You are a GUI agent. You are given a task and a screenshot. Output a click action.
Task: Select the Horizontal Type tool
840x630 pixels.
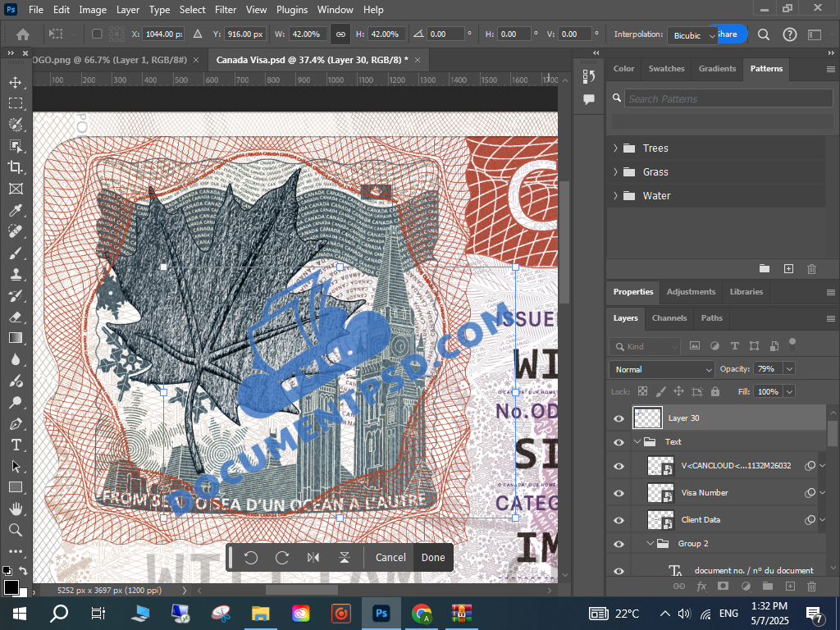coord(16,445)
